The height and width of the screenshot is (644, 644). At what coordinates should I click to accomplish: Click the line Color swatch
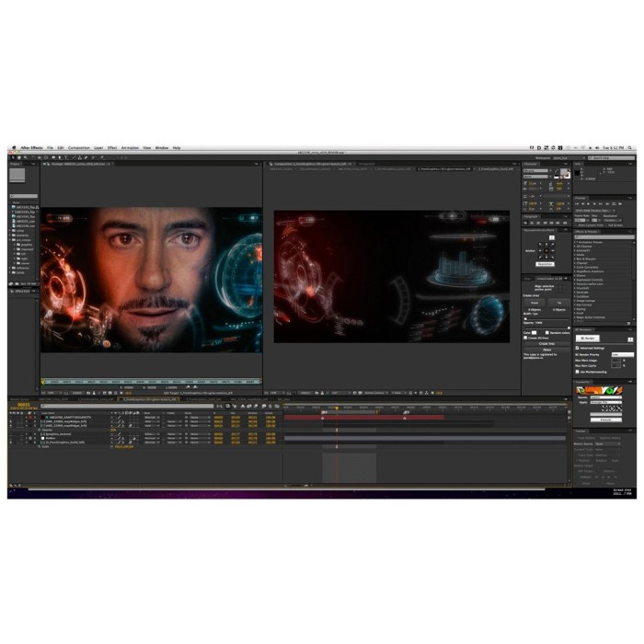pos(534,333)
